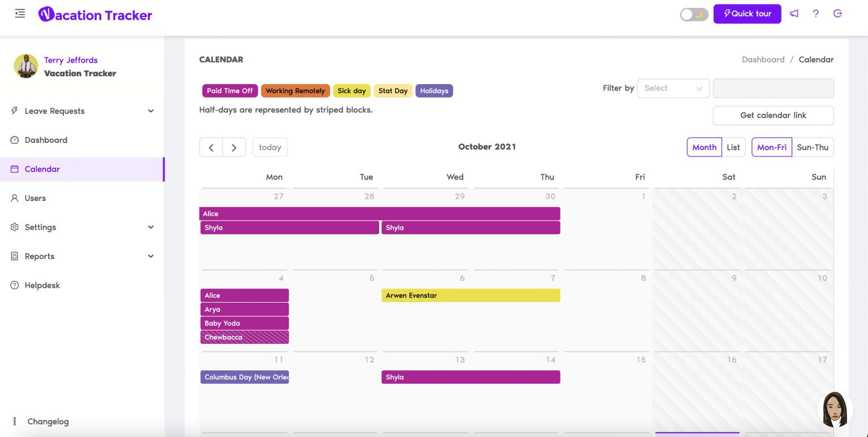Screen dimensions: 868x437
Task: Click the Vacation Tracker logo
Action: pos(95,15)
